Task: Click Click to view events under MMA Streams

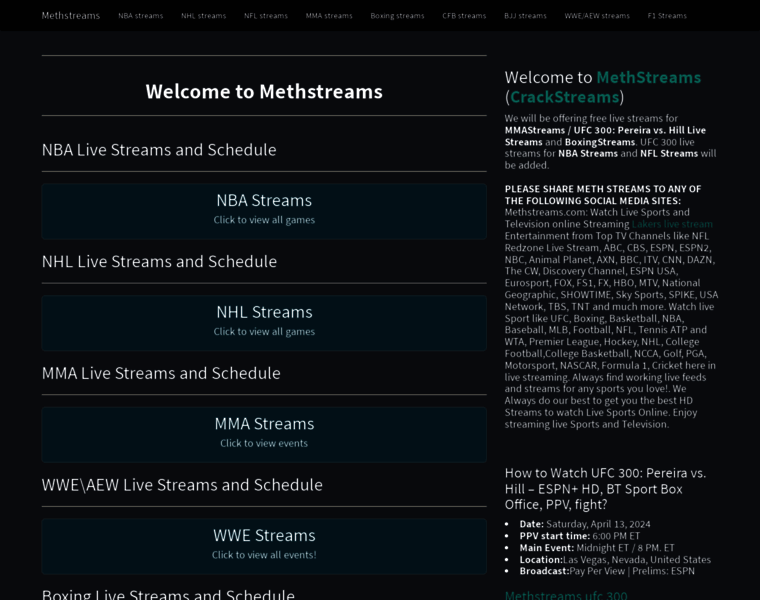Action: click(x=264, y=443)
